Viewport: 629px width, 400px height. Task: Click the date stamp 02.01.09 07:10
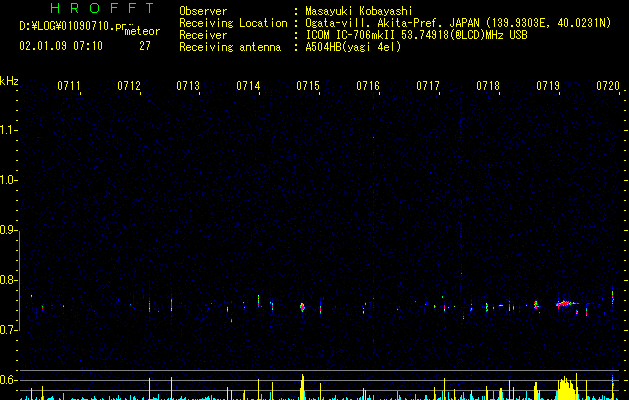(61, 46)
